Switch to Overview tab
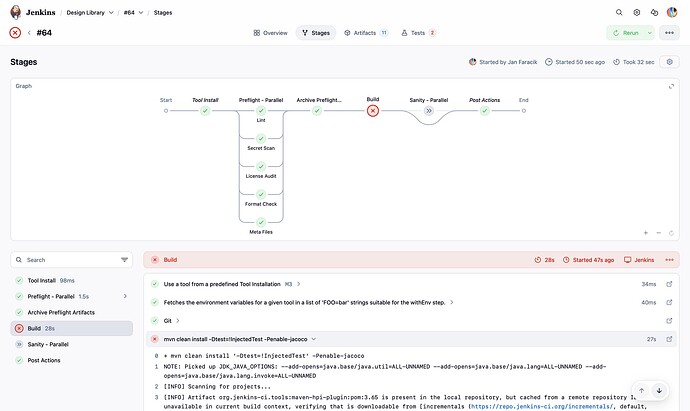This screenshot has width=690, height=411. tap(270, 33)
